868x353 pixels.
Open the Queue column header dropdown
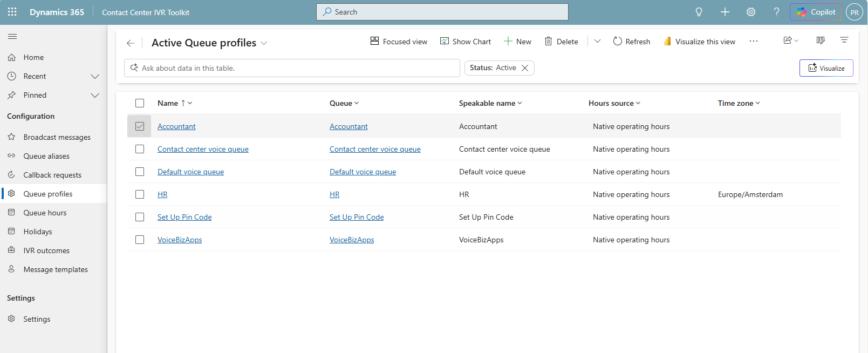tap(344, 103)
